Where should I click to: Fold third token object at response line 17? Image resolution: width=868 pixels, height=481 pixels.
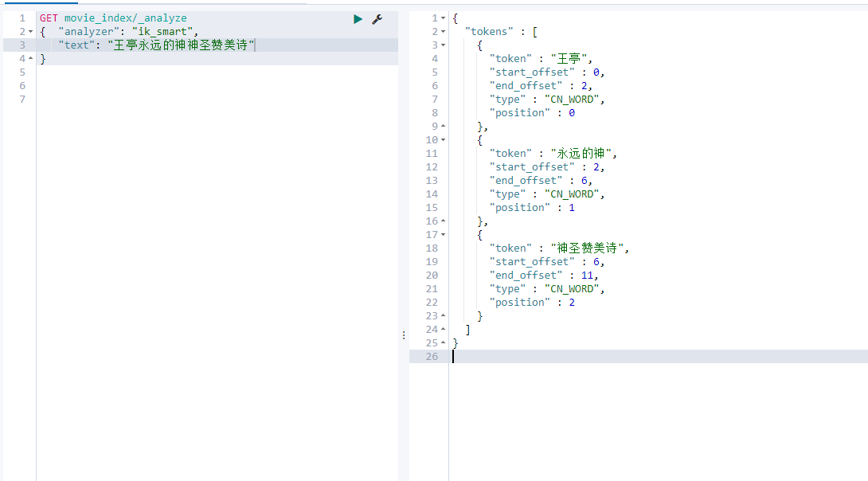coord(443,235)
